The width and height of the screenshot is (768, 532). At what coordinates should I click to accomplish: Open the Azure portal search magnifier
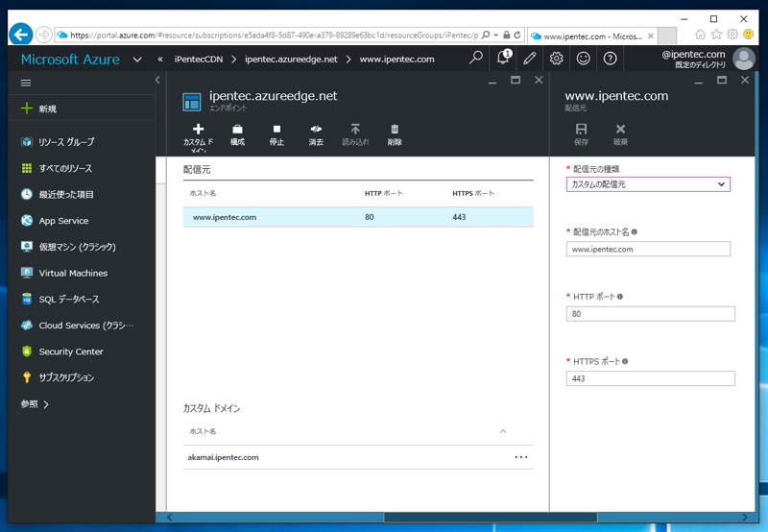475,59
